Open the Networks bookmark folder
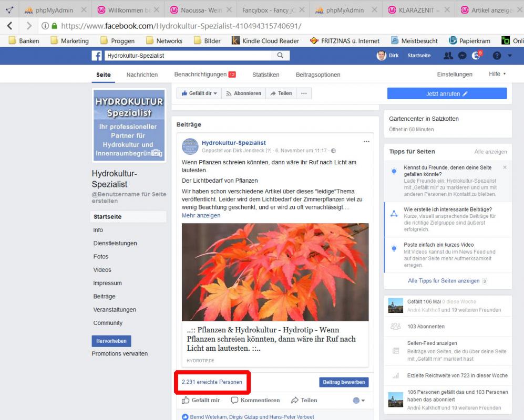 tap(164, 41)
